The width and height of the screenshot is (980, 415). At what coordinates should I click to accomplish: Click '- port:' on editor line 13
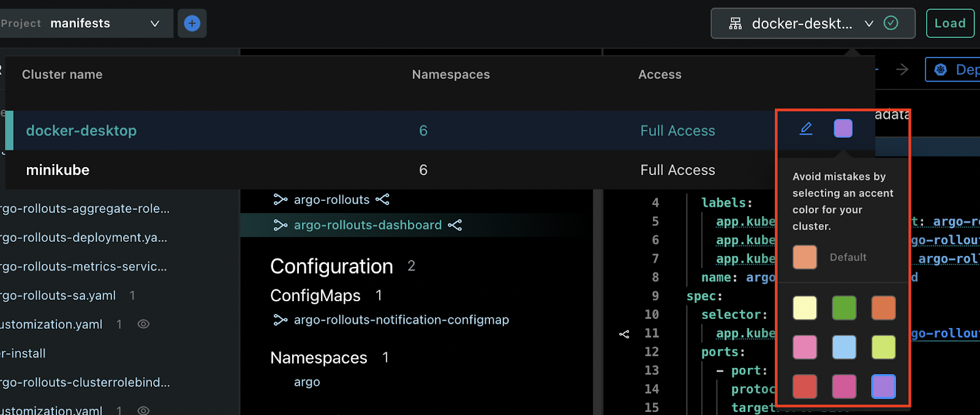pyautogui.click(x=742, y=370)
